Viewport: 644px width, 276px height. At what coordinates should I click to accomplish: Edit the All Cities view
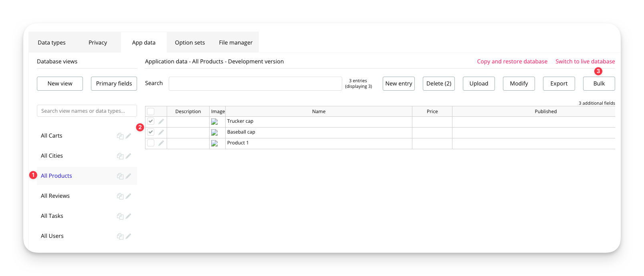[128, 156]
